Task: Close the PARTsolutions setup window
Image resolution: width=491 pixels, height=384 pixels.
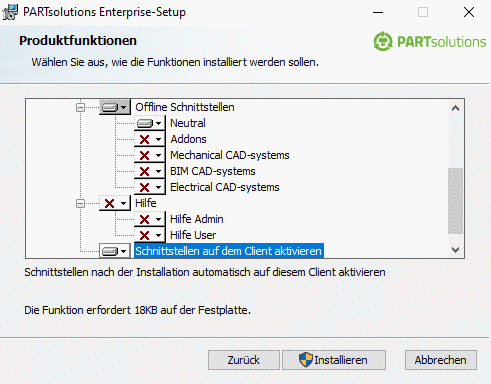Action: tap(469, 12)
